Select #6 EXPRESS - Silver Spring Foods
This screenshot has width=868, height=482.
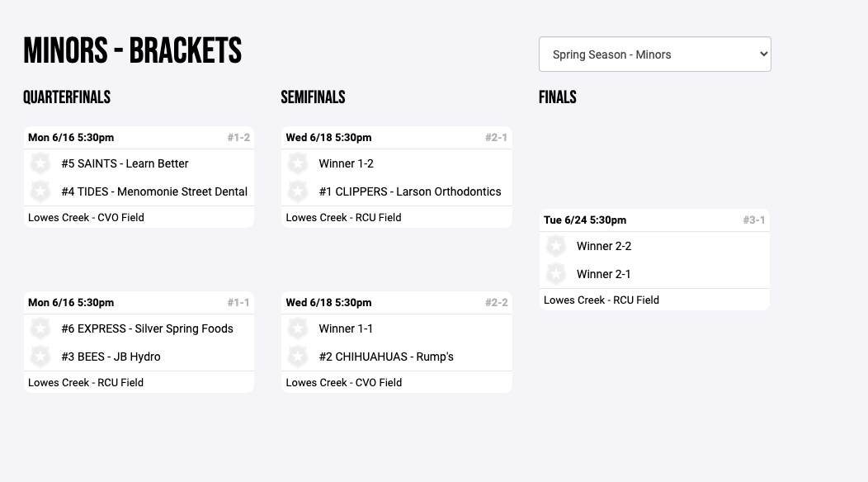point(147,328)
